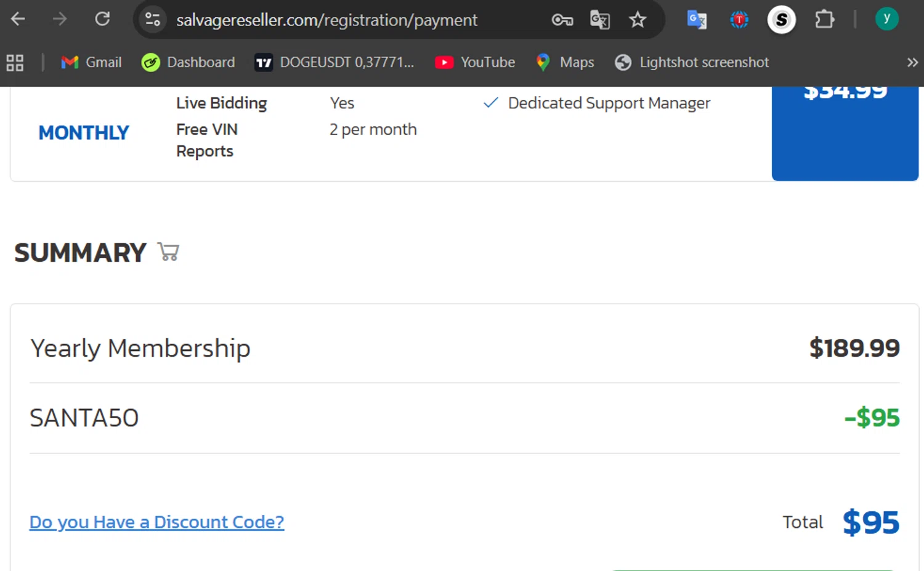Open the Dashboard bookmark
Image resolution: width=924 pixels, height=571 pixels.
pos(188,62)
